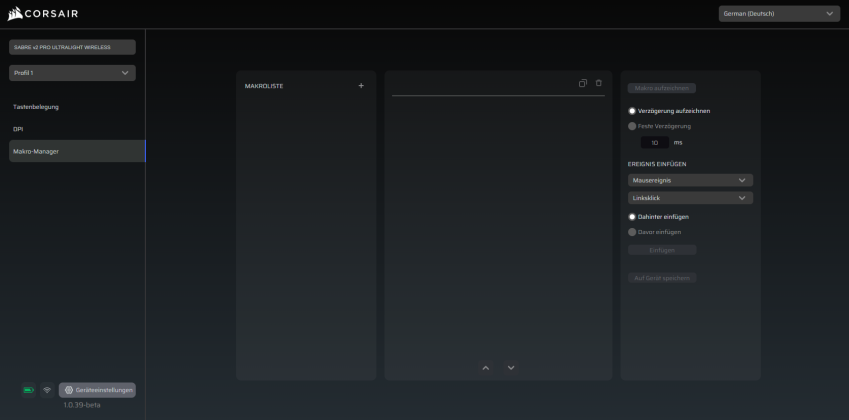Image resolution: width=849 pixels, height=420 pixels.
Task: Open the German (Deutsch) language dropdown
Action: pyautogui.click(x=780, y=14)
